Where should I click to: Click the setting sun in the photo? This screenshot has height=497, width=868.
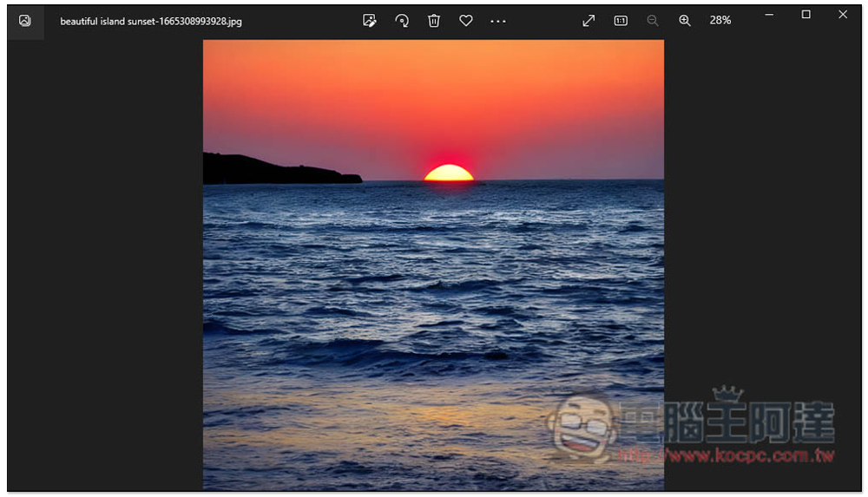click(x=449, y=173)
